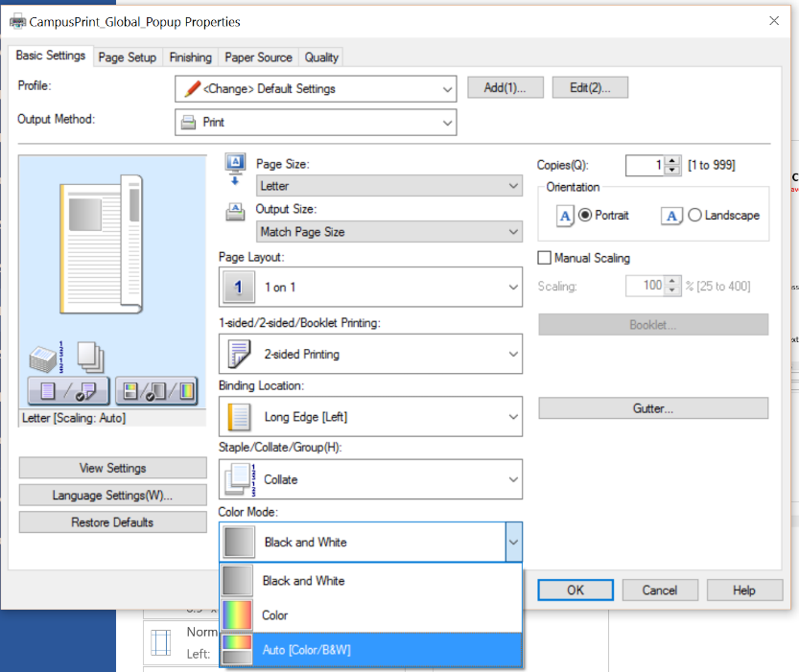Click the printer icon in Output Method
The width and height of the screenshot is (799, 672).
[189, 123]
